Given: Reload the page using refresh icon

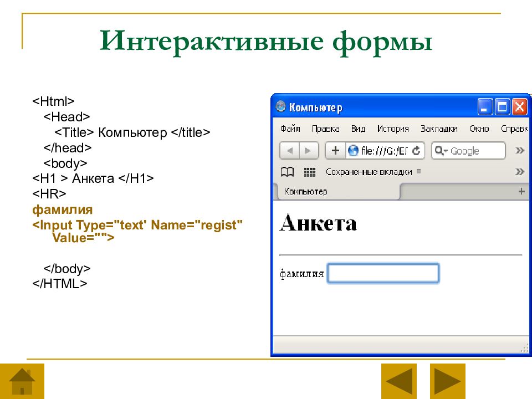Looking at the screenshot, I should 416,151.
